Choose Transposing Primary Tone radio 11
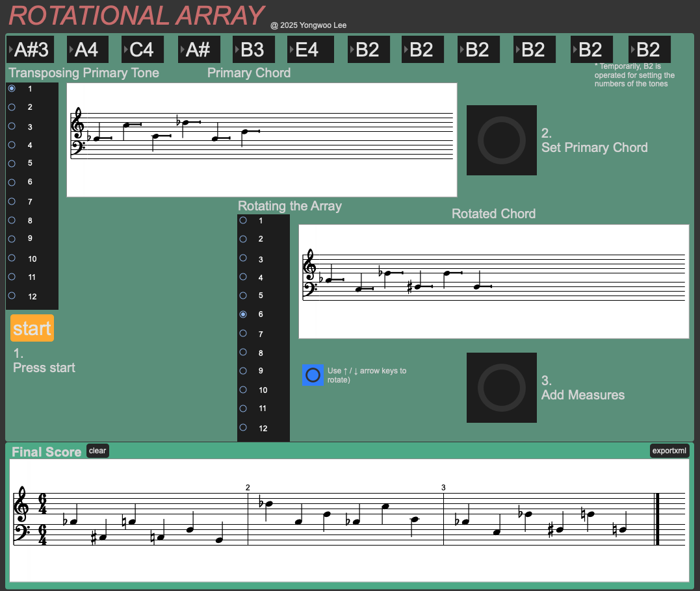The height and width of the screenshot is (591, 700). click(x=12, y=277)
